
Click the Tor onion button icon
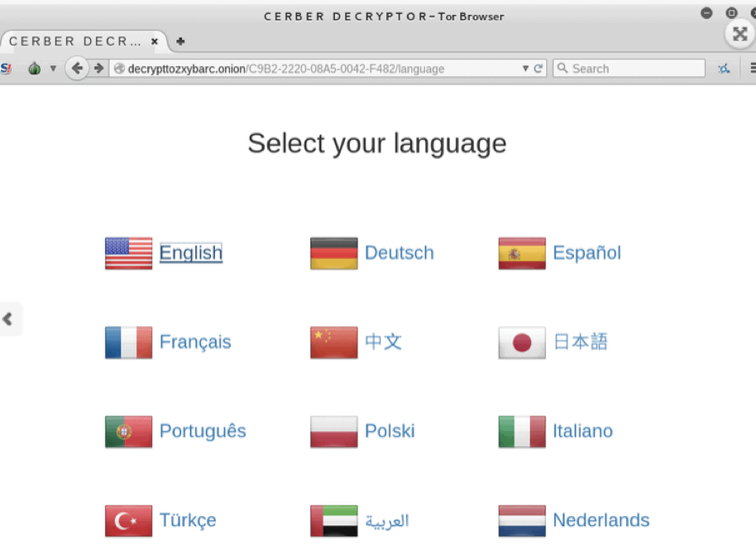tap(34, 68)
